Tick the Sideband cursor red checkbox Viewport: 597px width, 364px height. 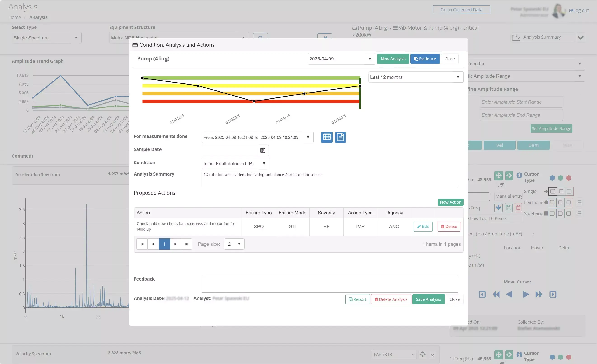click(568, 213)
